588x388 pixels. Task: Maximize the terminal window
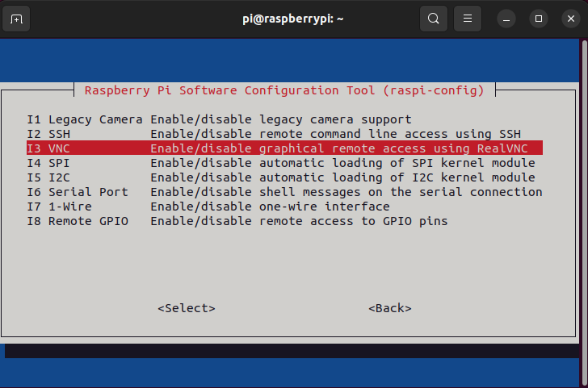(538, 18)
